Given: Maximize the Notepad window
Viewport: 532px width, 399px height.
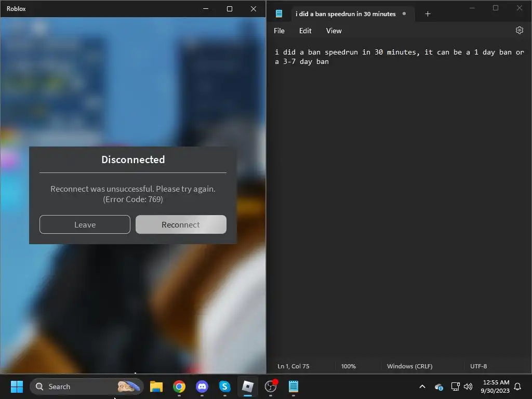Looking at the screenshot, I should pos(495,8).
